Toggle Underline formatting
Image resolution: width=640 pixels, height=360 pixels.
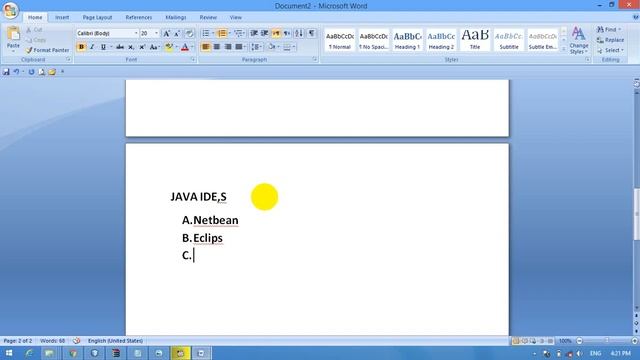coord(103,47)
